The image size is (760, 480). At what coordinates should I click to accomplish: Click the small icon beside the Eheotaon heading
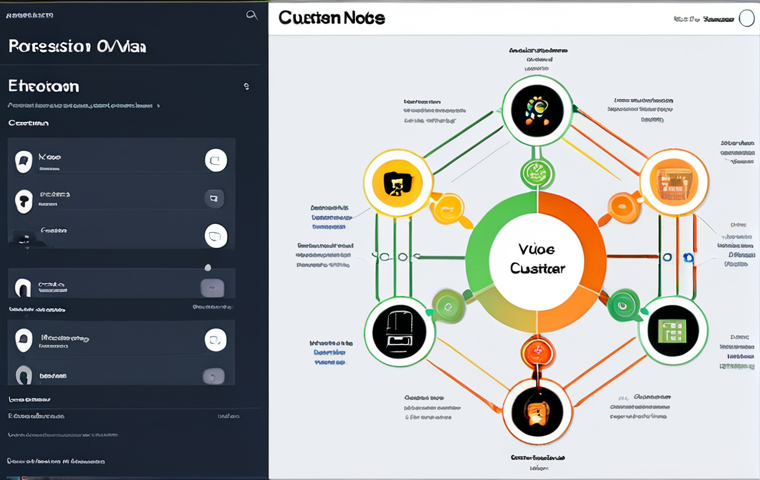246,86
